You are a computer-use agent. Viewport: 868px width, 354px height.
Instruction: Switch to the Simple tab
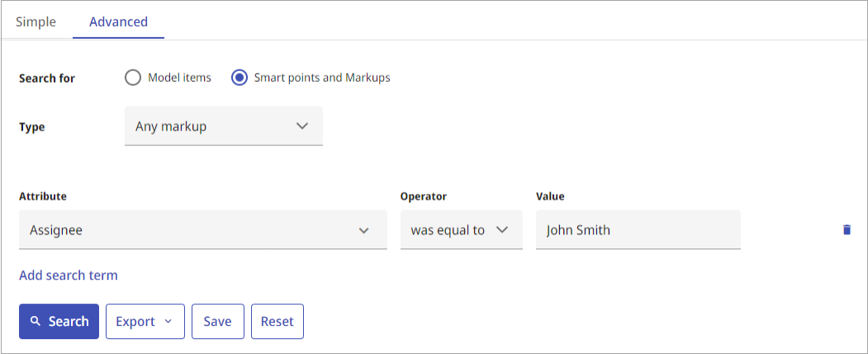(36, 21)
